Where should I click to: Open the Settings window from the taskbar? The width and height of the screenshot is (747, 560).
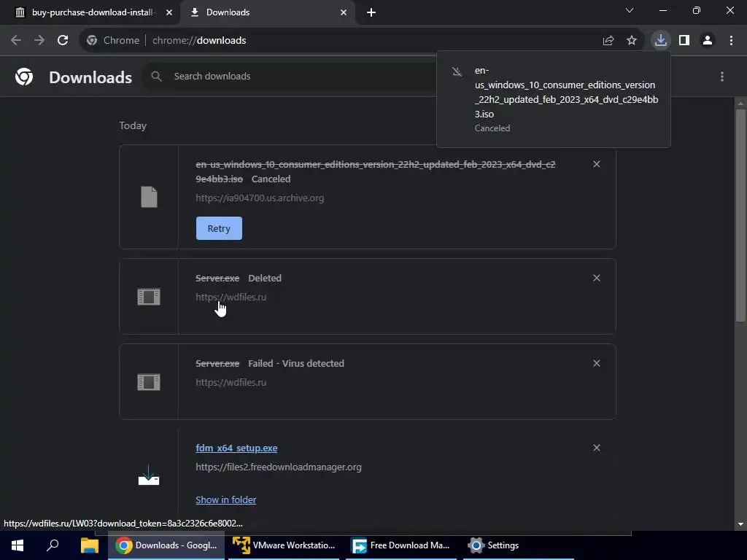pos(519,545)
